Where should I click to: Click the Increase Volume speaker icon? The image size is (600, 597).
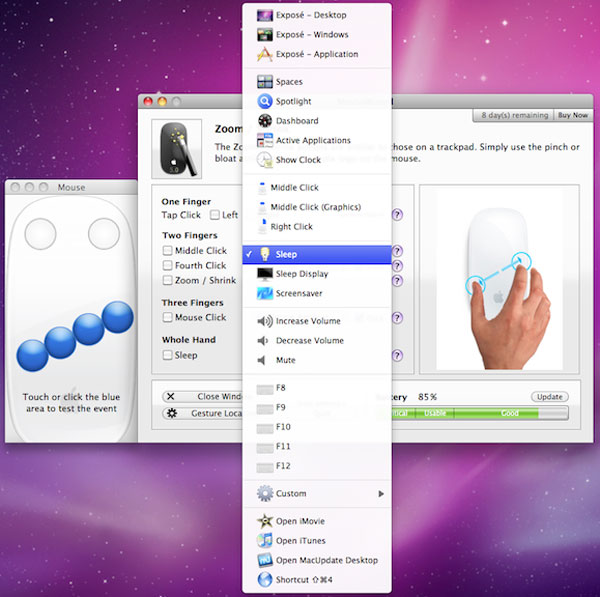coord(264,321)
